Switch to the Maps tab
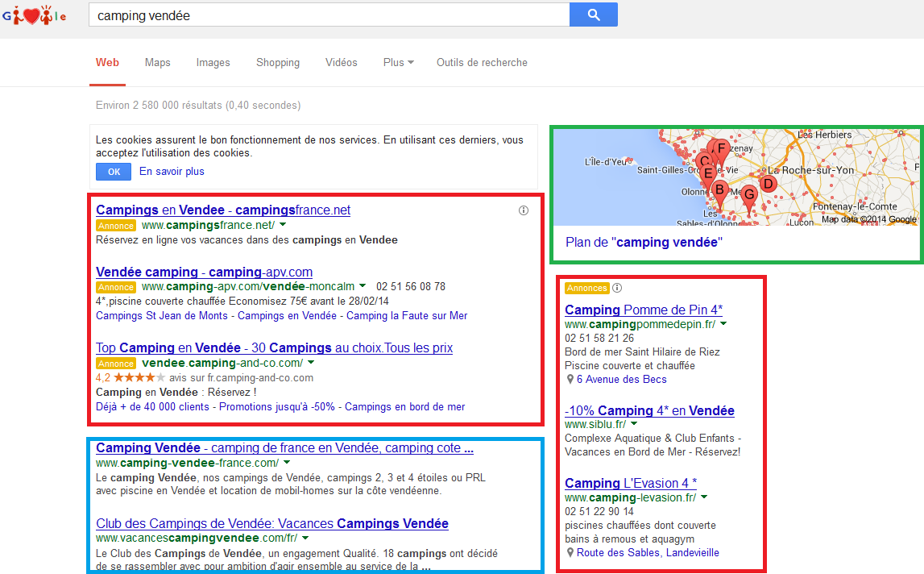 pyautogui.click(x=157, y=62)
